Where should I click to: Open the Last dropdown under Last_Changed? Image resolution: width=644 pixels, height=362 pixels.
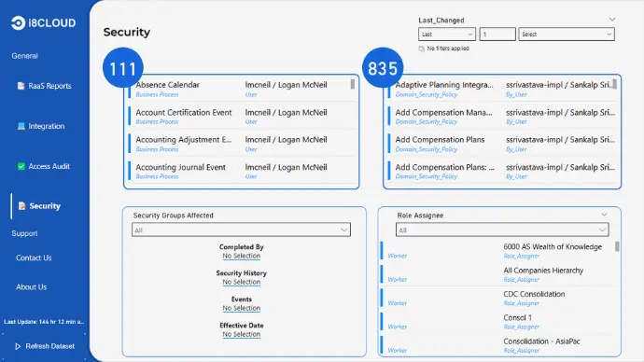(x=447, y=35)
